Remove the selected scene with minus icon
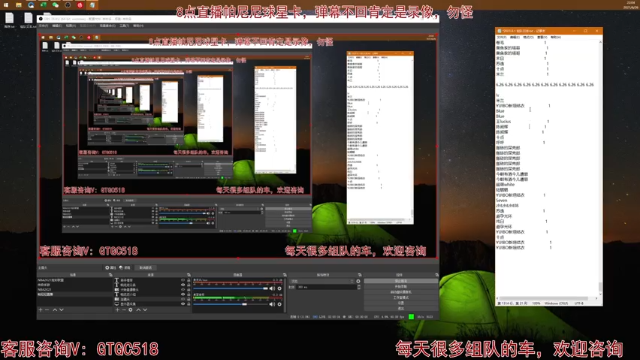640x360 pixels. tap(47, 310)
